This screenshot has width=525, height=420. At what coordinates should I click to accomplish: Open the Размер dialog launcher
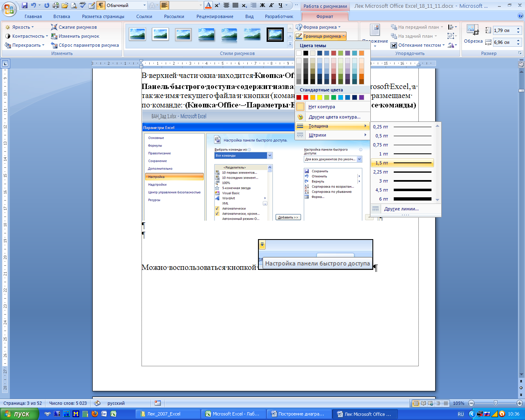pyautogui.click(x=520, y=53)
